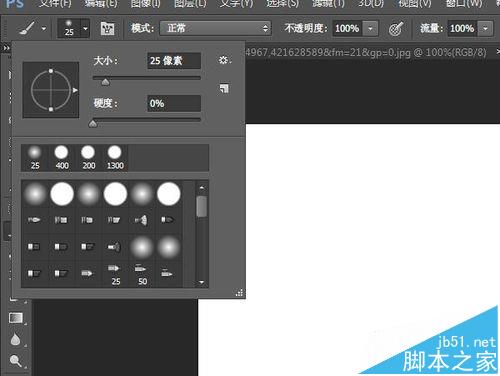Screen dimensions: 500x376
Task: Click the hardness slider handle
Action: [x=93, y=124]
